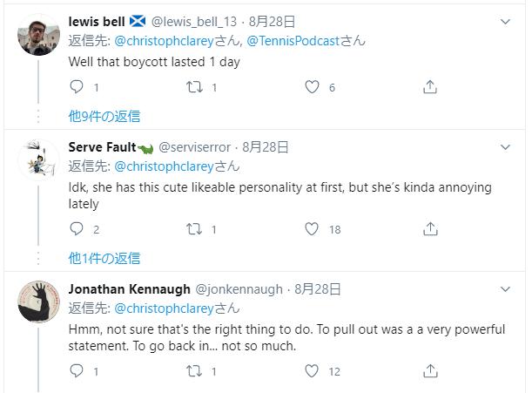The height and width of the screenshot is (393, 532).
Task: View Serve Fault's avatar image
Action: click(x=37, y=160)
